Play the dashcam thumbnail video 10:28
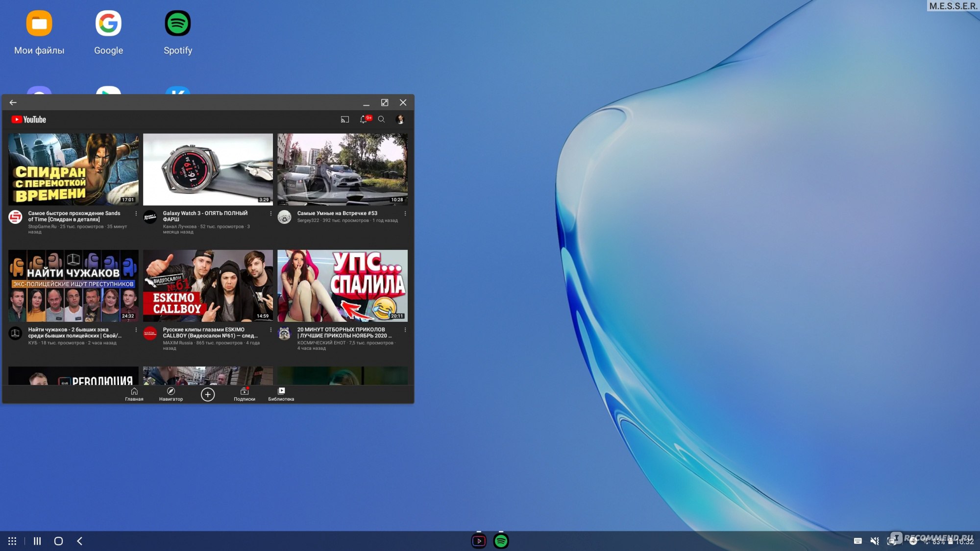980x551 pixels. click(343, 169)
